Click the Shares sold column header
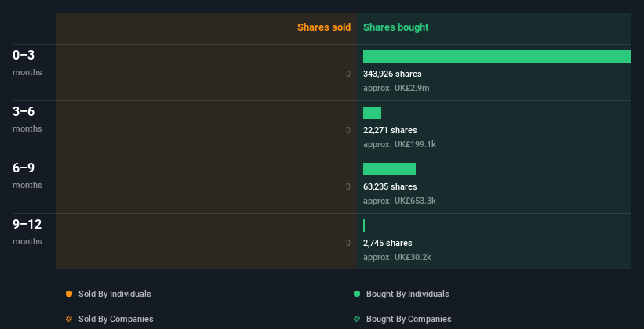Viewport: 644px width, 329px height. point(324,27)
